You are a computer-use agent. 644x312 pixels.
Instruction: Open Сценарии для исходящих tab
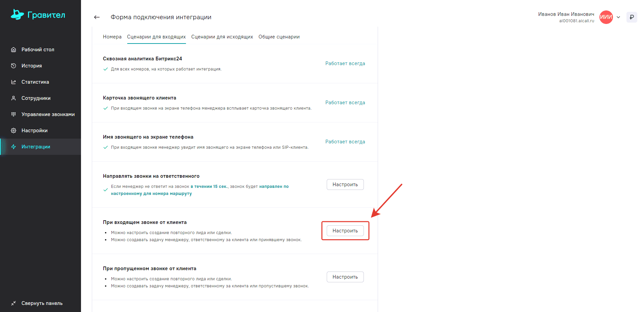[222, 37]
